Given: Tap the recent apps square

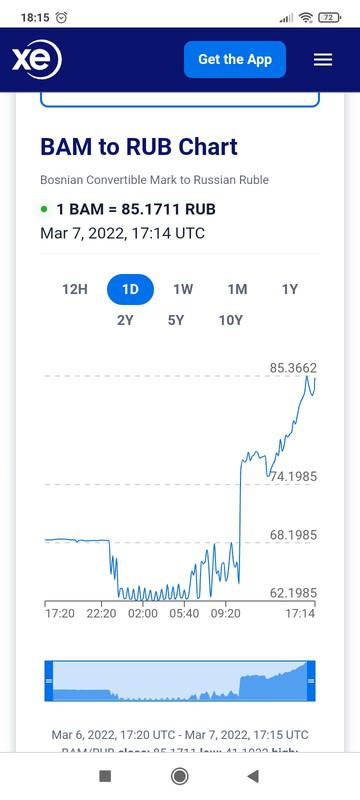Looking at the screenshot, I should point(105,777).
